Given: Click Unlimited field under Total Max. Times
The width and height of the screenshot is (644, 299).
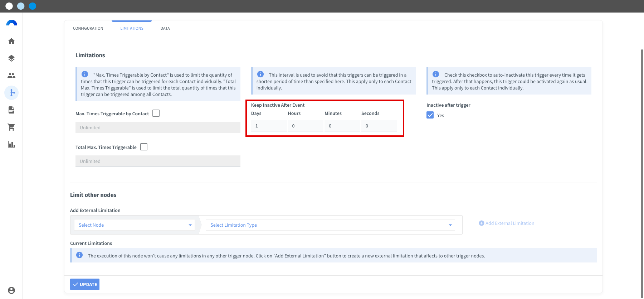Looking at the screenshot, I should coord(158,161).
